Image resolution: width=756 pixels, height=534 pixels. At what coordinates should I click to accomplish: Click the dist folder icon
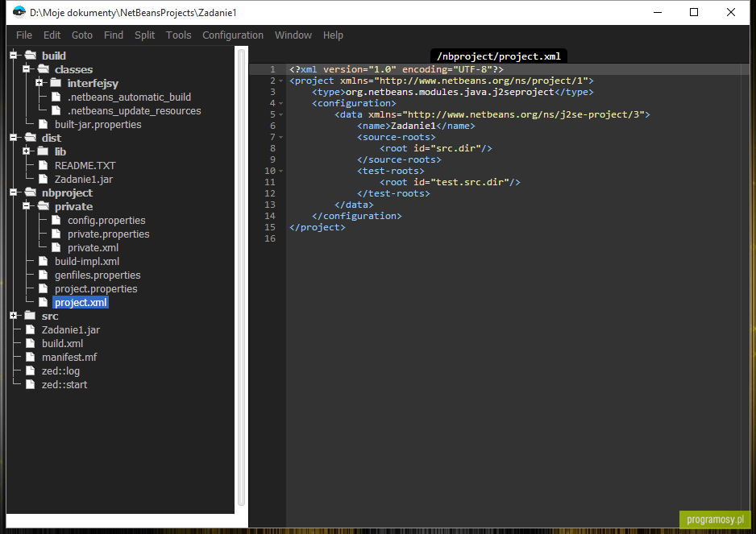click(30, 138)
